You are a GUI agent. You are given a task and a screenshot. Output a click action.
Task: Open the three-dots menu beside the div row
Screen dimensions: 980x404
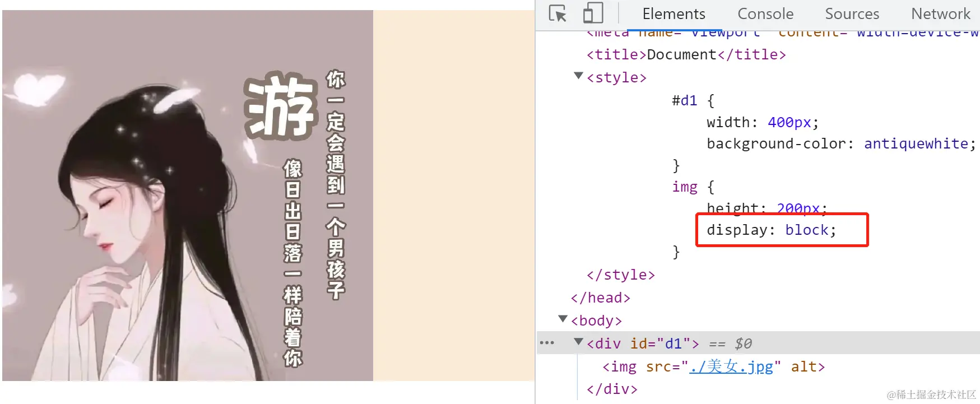pos(547,342)
